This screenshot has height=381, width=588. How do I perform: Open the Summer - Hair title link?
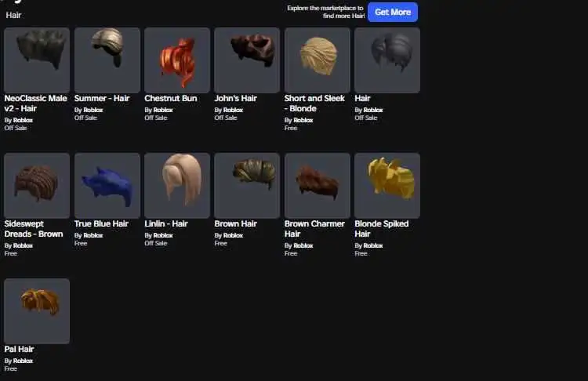click(x=102, y=98)
